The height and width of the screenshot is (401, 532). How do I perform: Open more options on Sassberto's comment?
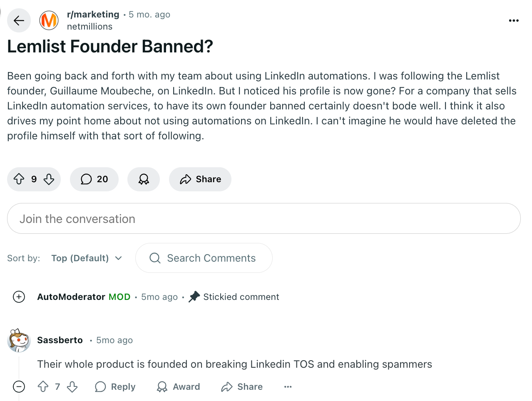pos(288,387)
